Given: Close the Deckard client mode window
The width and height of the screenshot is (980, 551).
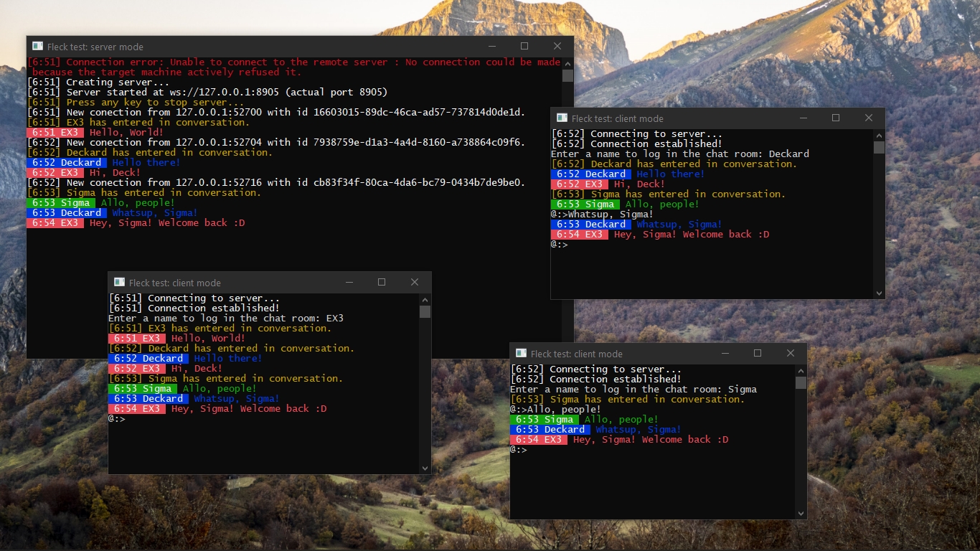Looking at the screenshot, I should point(869,118).
